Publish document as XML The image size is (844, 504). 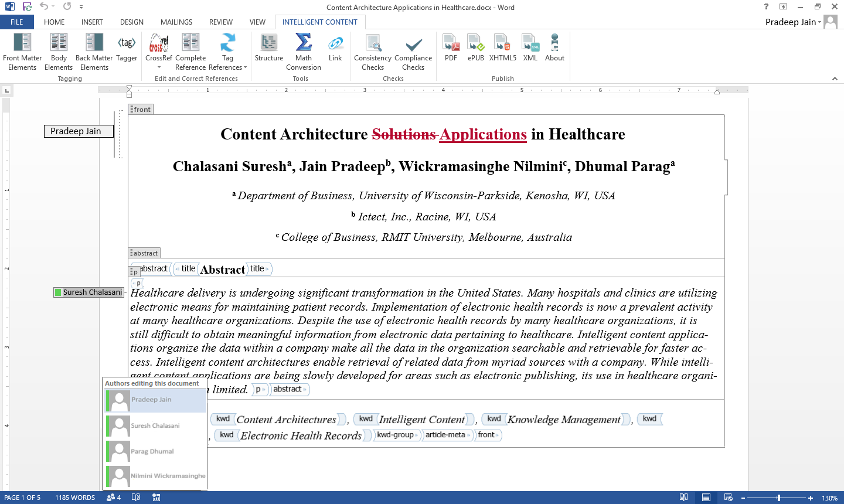coord(530,48)
